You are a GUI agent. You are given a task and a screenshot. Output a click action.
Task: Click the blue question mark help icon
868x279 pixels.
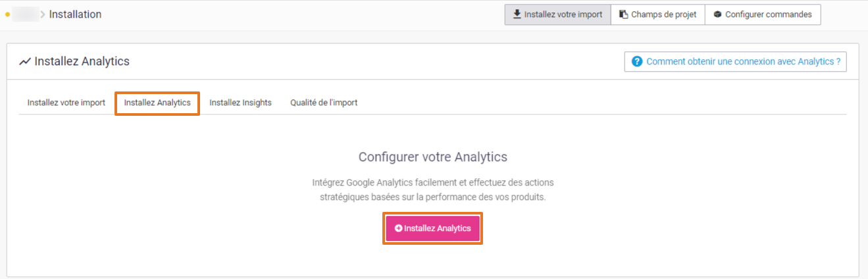pos(636,61)
